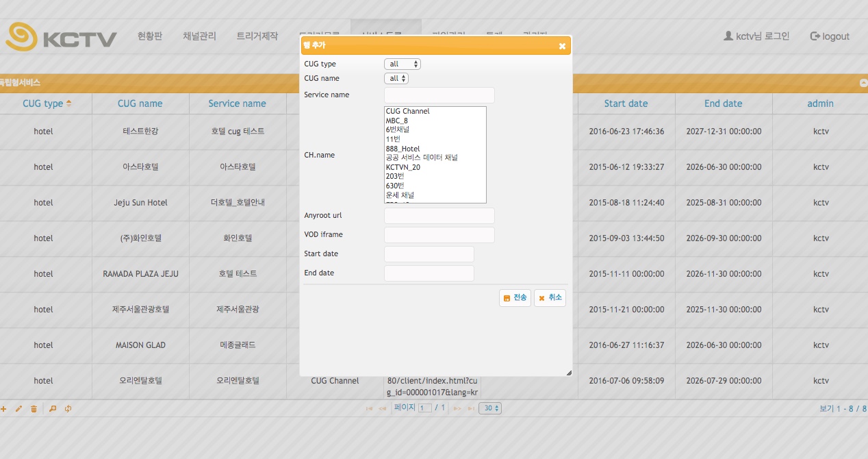Select '11번' in CH.name list
Screen dimensions: 868x459
[x=435, y=139]
